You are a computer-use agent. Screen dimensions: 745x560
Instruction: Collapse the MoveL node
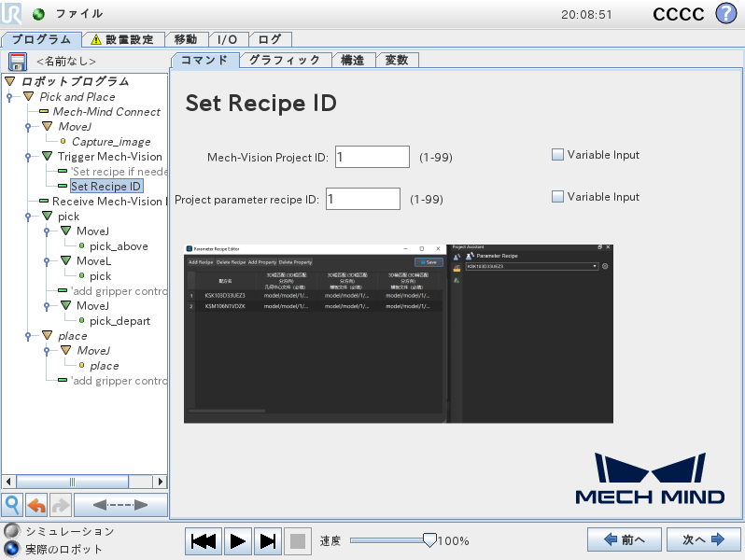pyautogui.click(x=66, y=260)
